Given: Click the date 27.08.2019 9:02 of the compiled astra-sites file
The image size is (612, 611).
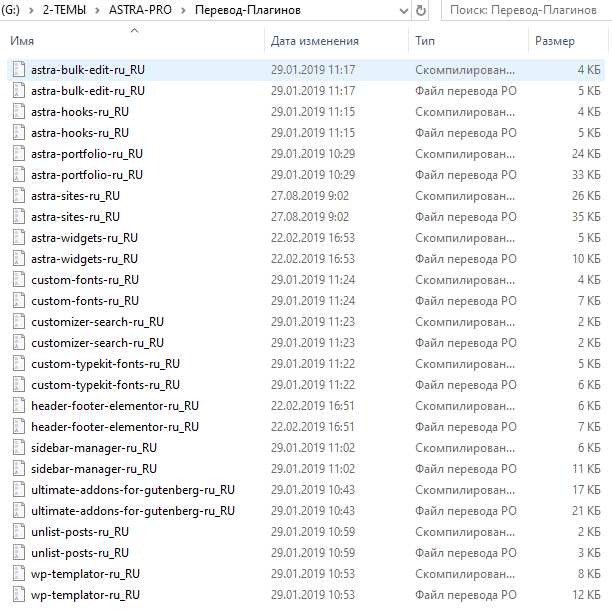Looking at the screenshot, I should pos(310,196).
